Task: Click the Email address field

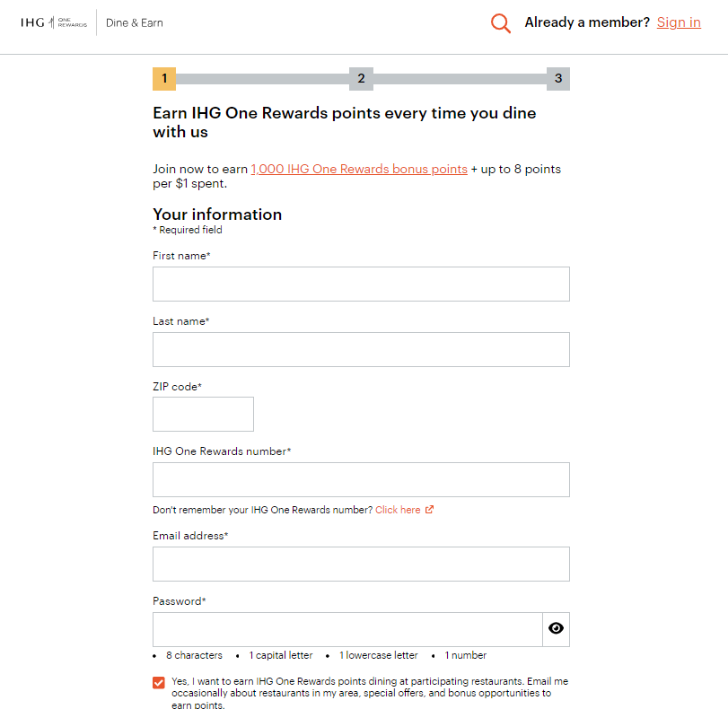Action: pos(361,564)
